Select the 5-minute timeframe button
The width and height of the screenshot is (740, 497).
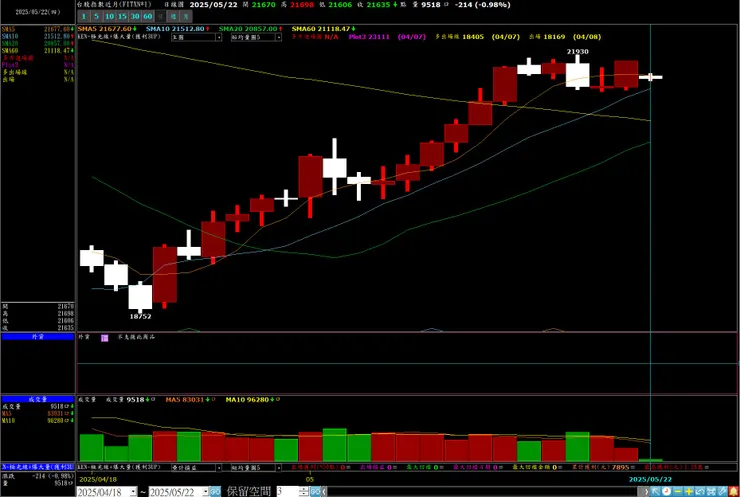96,17
